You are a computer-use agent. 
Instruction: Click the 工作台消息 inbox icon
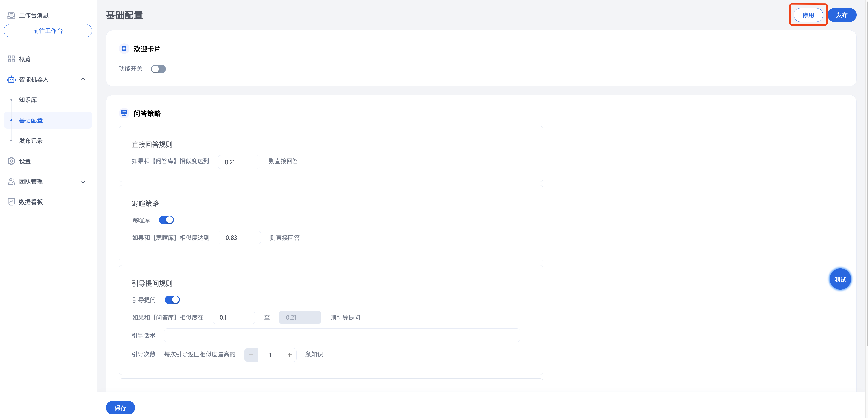click(x=11, y=15)
